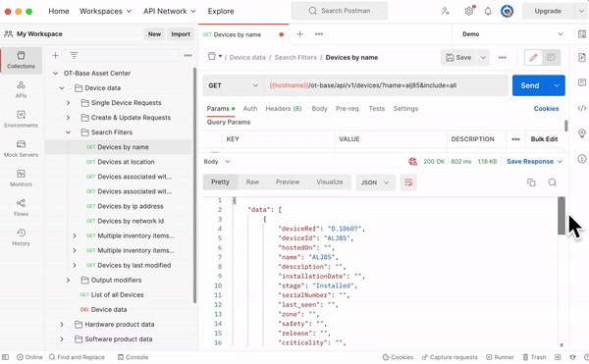Open the Cookies link
Viewport: 589px width, 364px height.
pos(546,109)
